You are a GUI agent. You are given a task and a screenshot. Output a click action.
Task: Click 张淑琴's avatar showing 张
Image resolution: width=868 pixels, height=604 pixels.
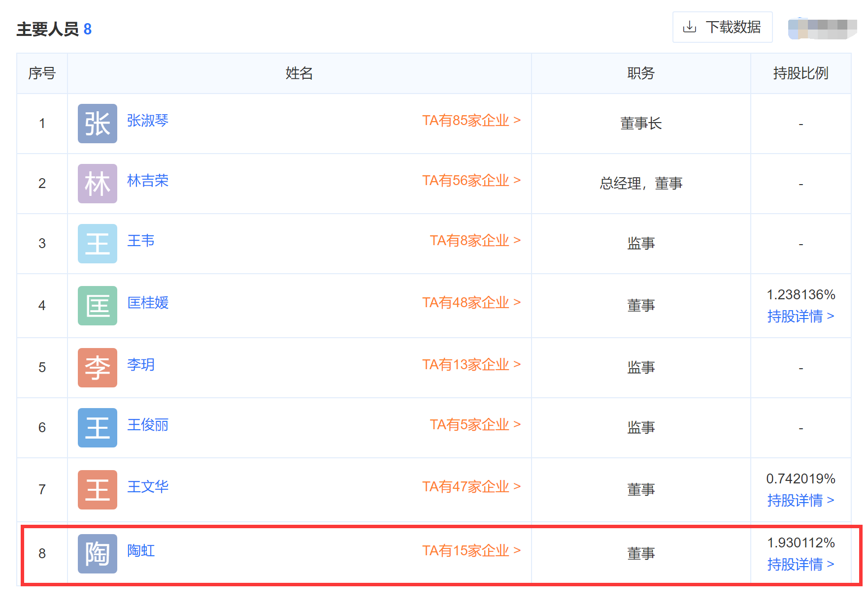click(x=97, y=124)
